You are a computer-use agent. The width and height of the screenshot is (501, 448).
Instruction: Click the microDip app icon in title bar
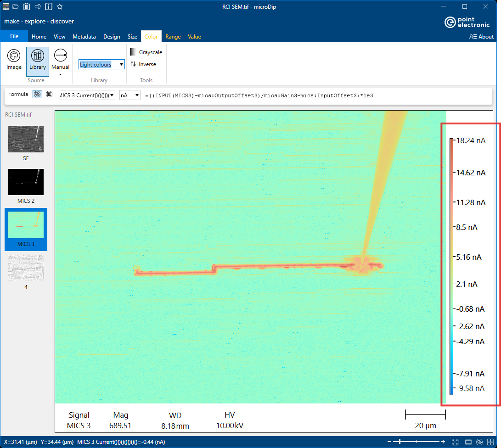6,6
